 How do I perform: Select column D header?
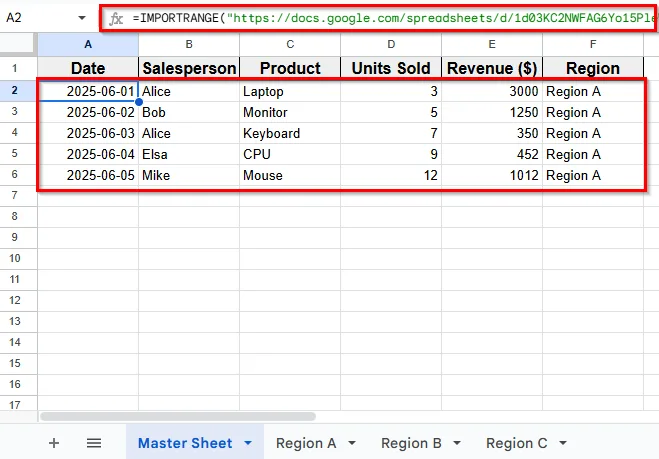[x=391, y=45]
